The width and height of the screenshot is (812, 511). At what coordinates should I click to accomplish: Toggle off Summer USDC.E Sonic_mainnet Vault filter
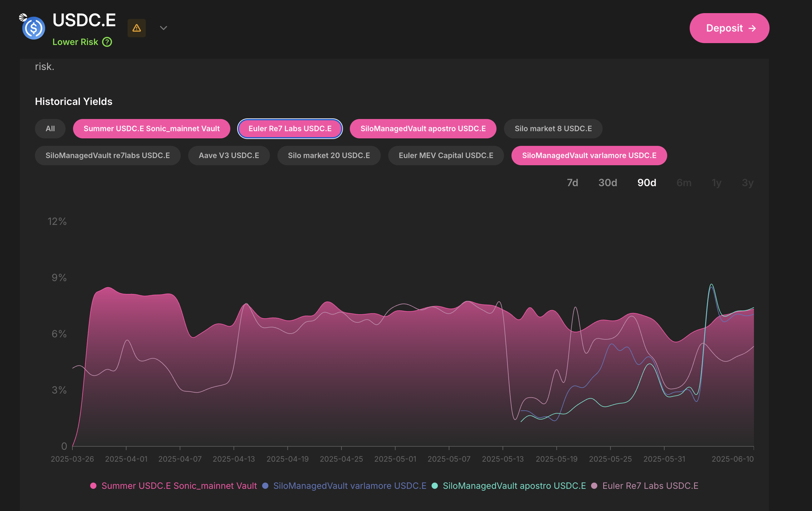[151, 129]
